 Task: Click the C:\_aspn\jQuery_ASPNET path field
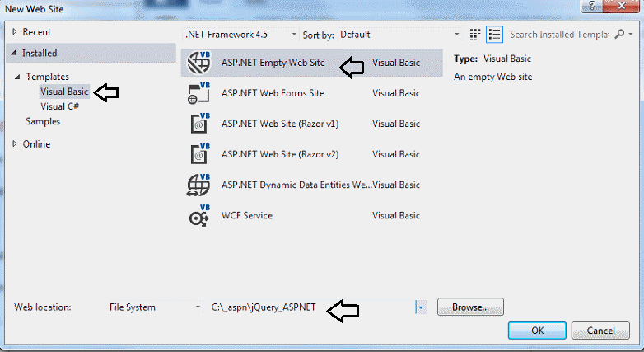[312, 307]
